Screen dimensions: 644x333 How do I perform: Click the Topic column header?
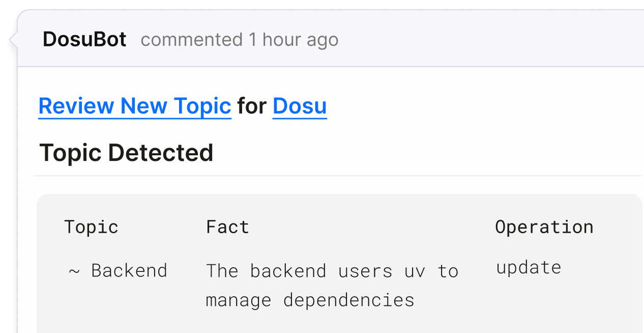point(91,226)
